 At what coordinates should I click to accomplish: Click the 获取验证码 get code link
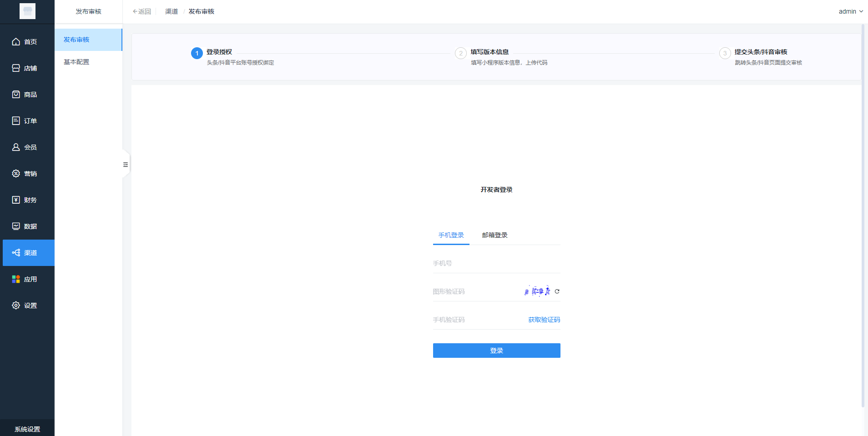pos(544,320)
